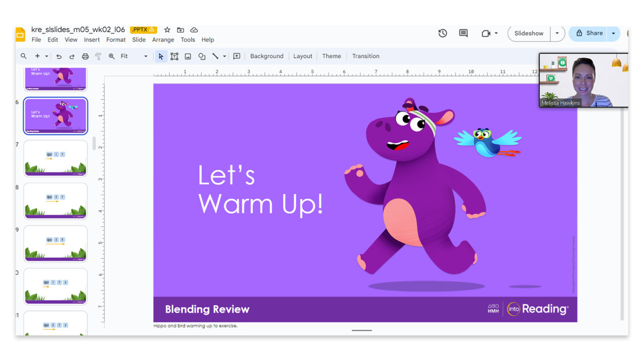Click the print icon
The width and height of the screenshot is (644, 362).
pyautogui.click(x=85, y=56)
